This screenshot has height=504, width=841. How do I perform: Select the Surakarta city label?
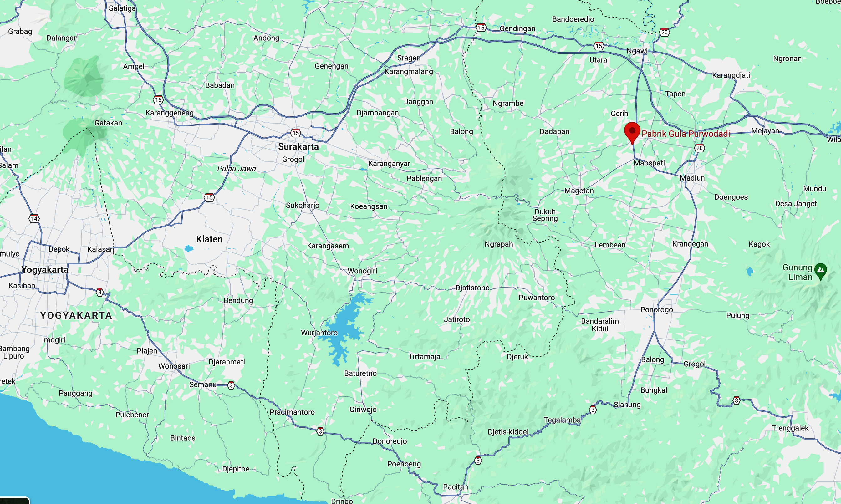(x=298, y=147)
